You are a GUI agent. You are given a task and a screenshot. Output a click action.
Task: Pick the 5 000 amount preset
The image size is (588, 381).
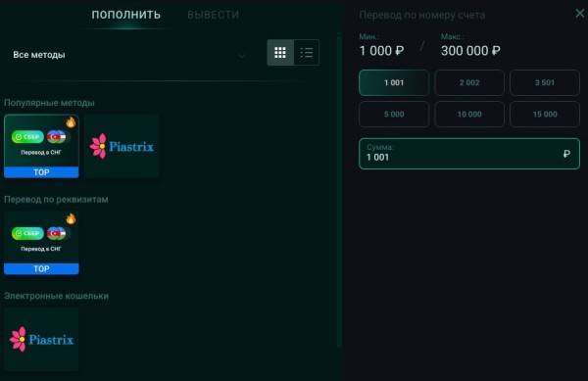tap(394, 115)
